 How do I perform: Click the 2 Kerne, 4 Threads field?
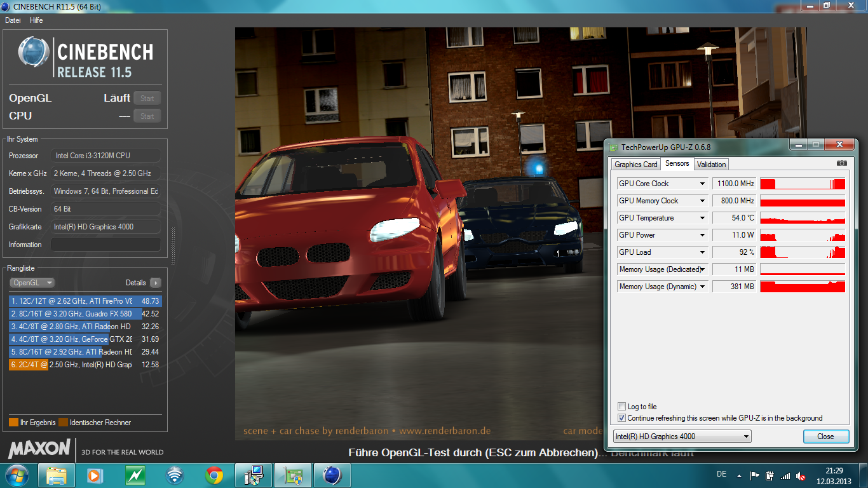[x=105, y=173]
